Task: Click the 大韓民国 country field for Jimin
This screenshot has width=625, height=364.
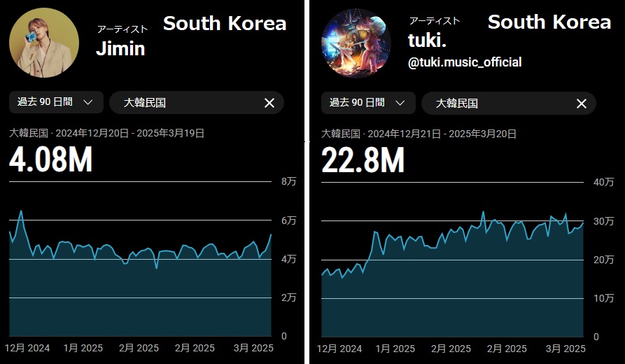Action: pos(182,103)
